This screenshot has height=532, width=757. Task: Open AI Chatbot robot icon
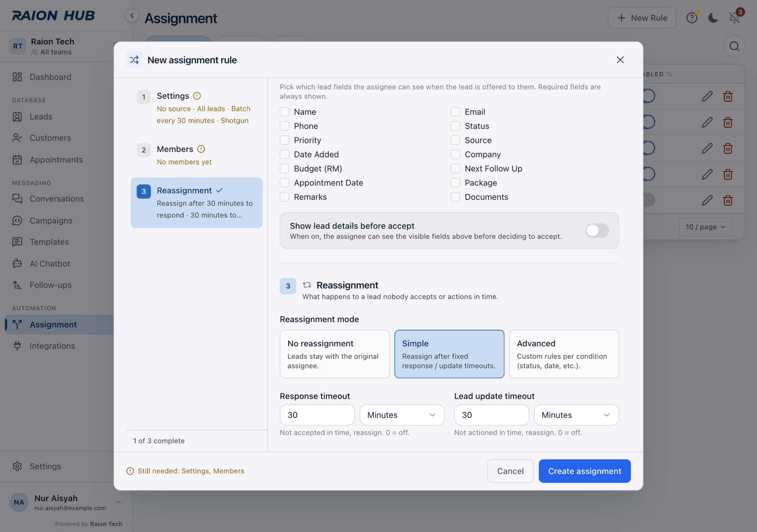pyautogui.click(x=18, y=263)
